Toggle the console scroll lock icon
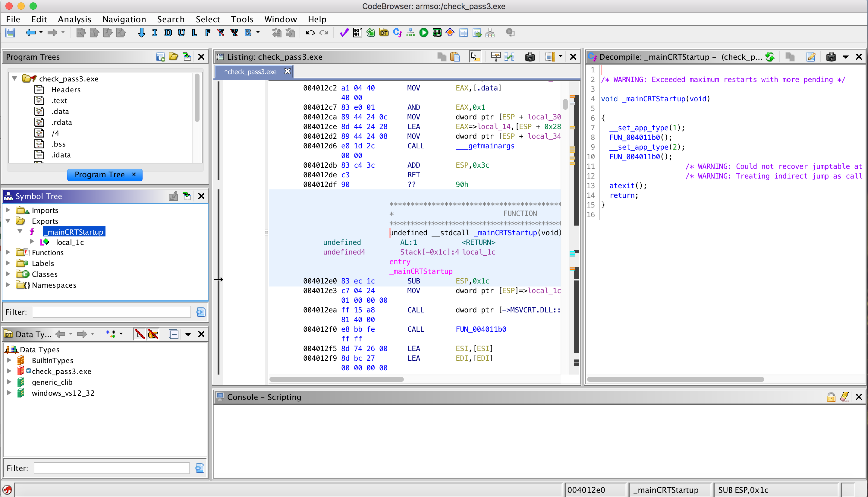 831,397
